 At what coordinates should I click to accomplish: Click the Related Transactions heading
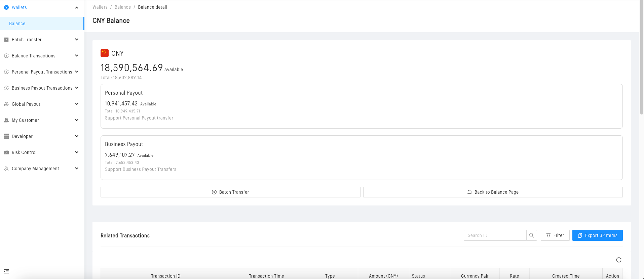(x=125, y=236)
